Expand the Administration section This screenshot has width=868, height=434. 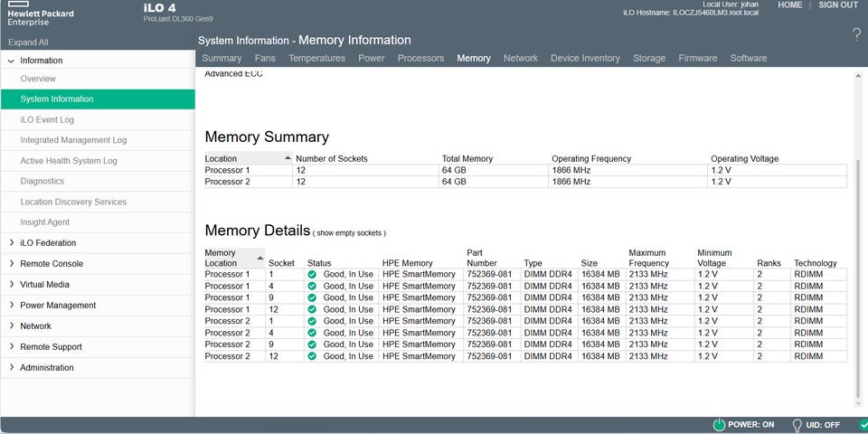coord(11,368)
